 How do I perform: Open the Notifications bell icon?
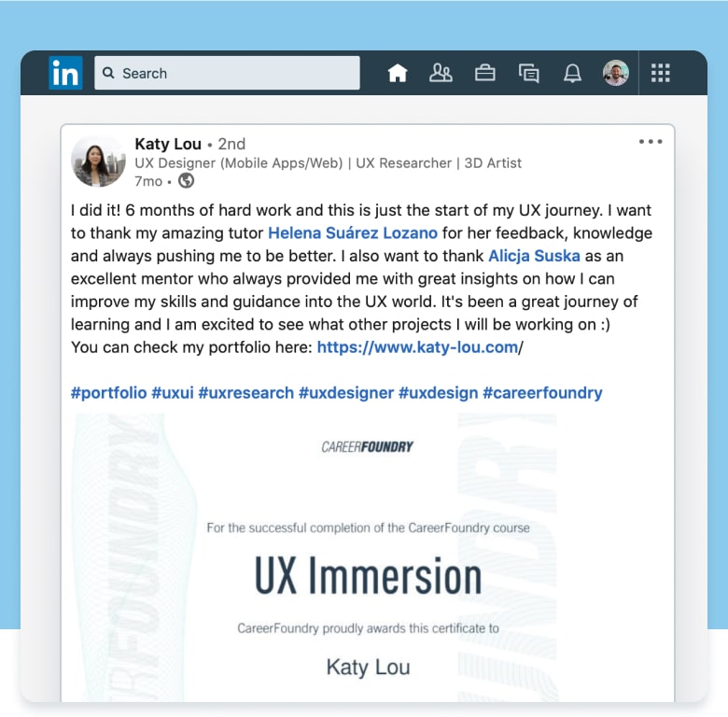click(572, 73)
